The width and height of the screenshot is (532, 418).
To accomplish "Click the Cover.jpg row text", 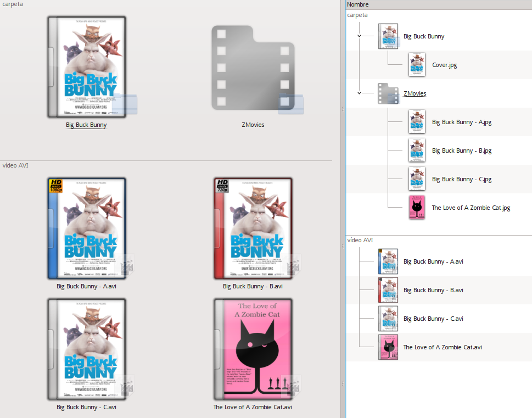I will pos(445,65).
